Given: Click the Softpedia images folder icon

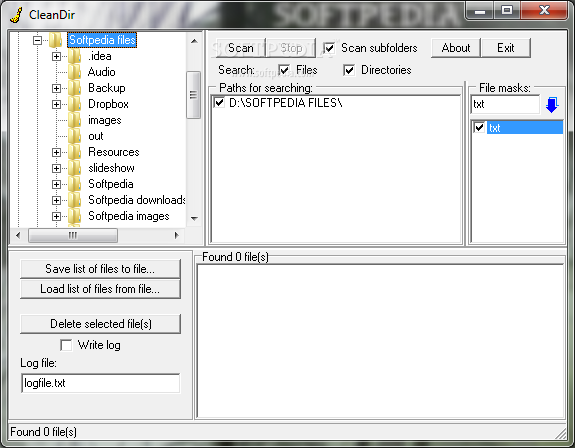Looking at the screenshot, I should tap(75, 216).
